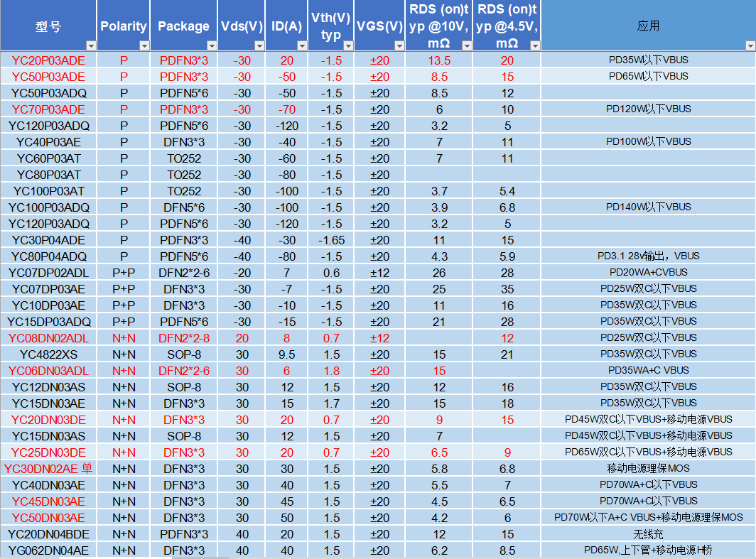756x559 pixels.
Task: Open the 应用 column filter dropdown
Action: pyautogui.click(x=750, y=45)
